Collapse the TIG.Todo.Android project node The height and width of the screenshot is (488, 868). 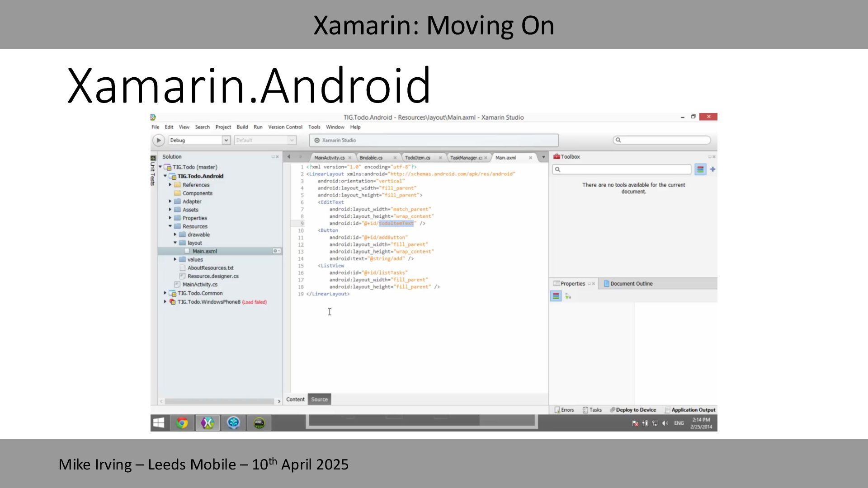165,176
